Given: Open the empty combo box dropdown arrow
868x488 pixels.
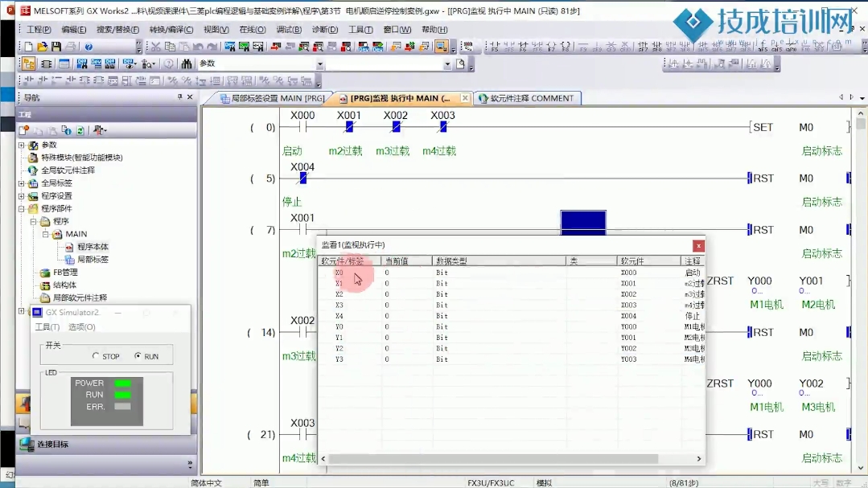Looking at the screenshot, I should [446, 64].
